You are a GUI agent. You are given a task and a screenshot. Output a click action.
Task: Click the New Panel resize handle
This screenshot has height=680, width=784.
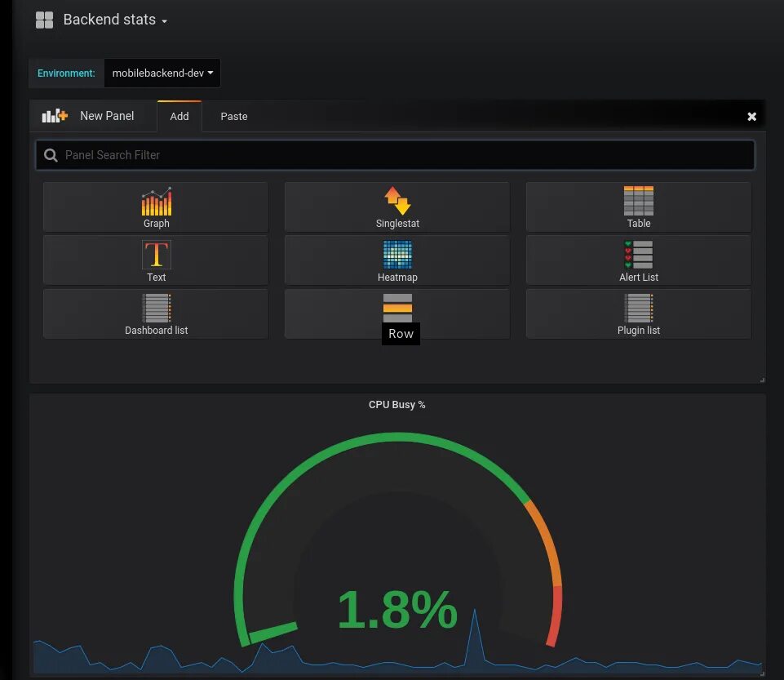tap(762, 380)
